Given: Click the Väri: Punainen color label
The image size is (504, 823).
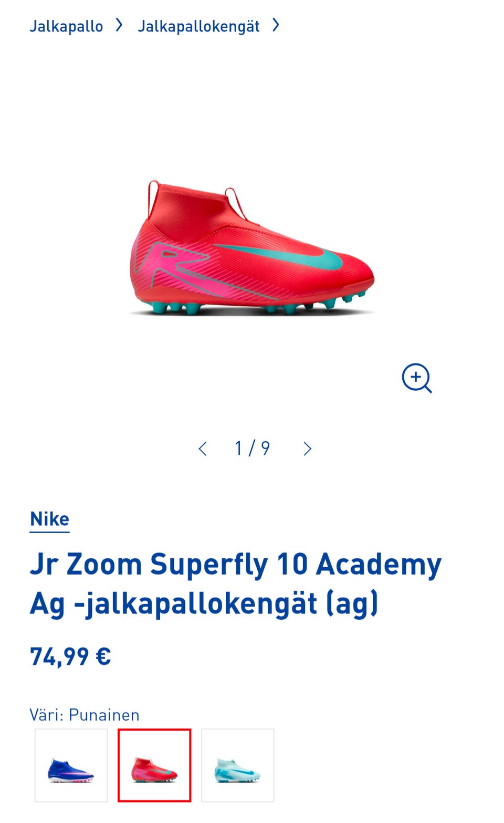Looking at the screenshot, I should point(85,715).
